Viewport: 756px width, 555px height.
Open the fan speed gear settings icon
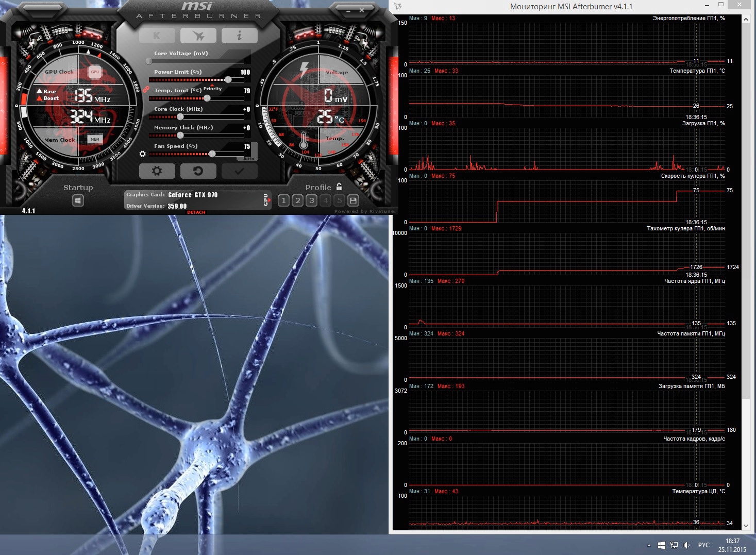point(143,154)
